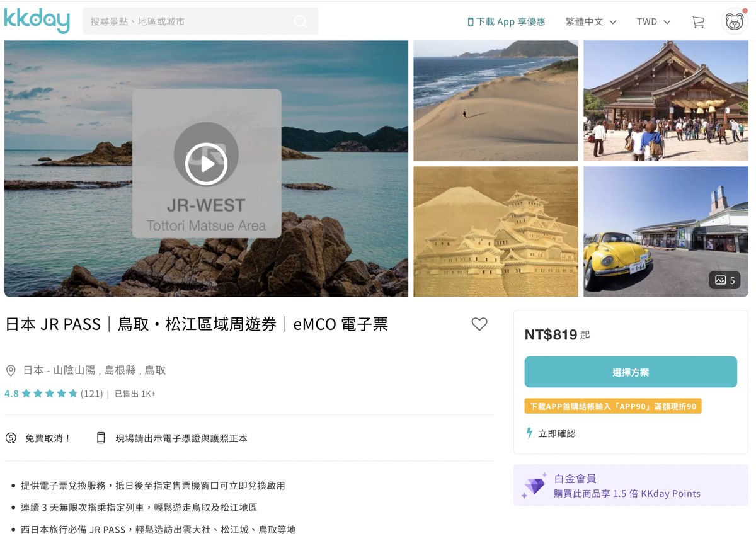Click the lightning instant confirmation icon
The width and height of the screenshot is (756, 541).
point(529,433)
